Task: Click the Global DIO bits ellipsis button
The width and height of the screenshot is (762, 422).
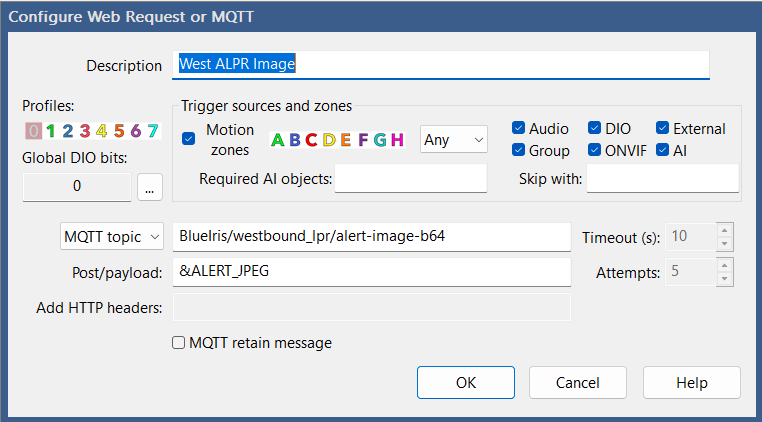Action: coord(149,186)
